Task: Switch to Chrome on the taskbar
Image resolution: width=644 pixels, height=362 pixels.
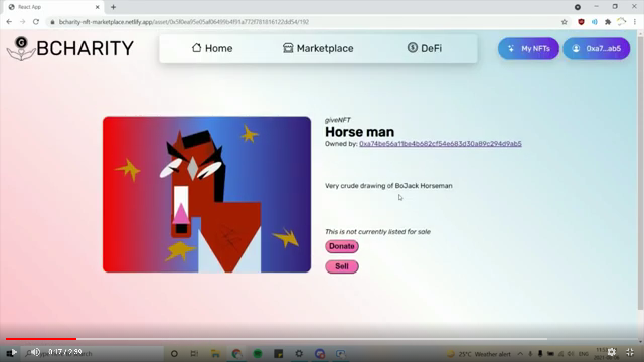Action: [x=237, y=353]
